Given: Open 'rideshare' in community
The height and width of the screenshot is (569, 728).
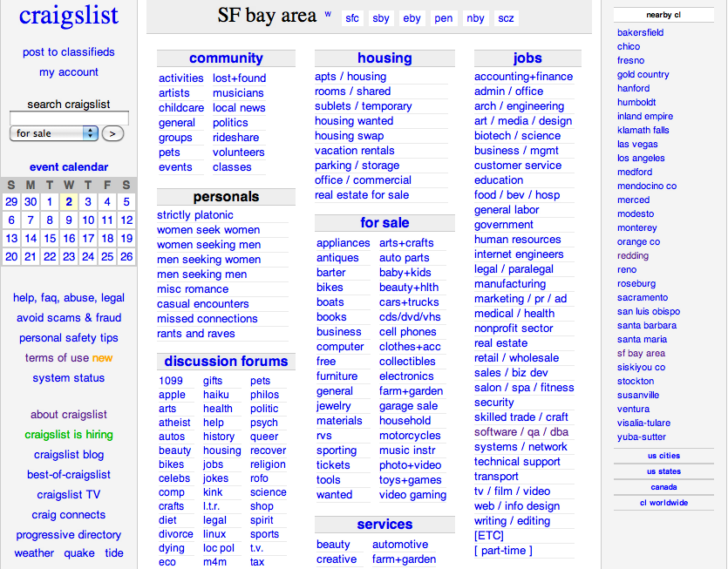Looking at the screenshot, I should click(236, 138).
